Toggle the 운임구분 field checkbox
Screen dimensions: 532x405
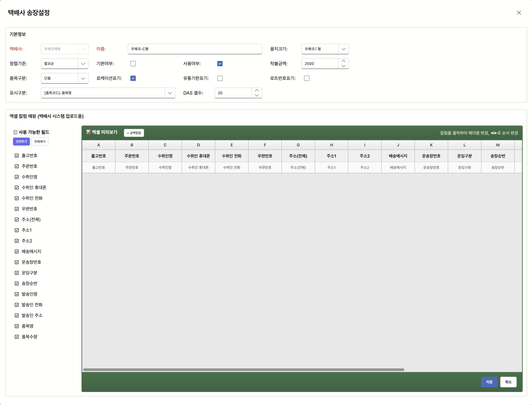pos(17,273)
